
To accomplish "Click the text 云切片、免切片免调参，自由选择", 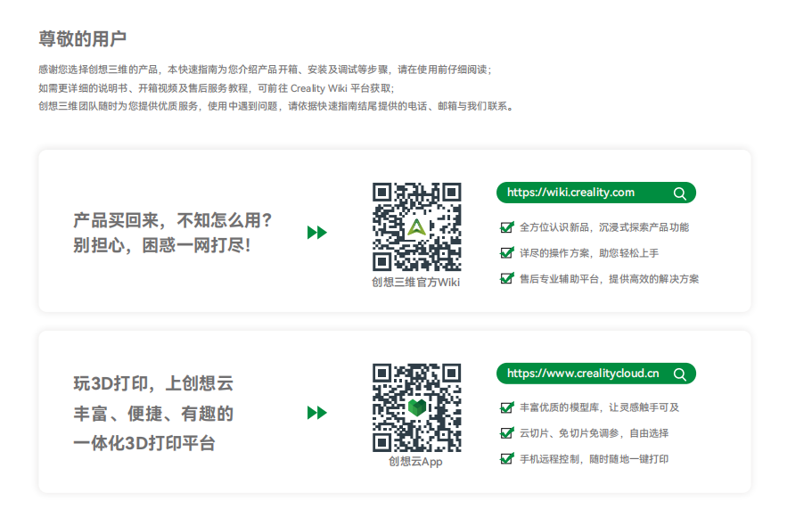I will pyautogui.click(x=594, y=434).
